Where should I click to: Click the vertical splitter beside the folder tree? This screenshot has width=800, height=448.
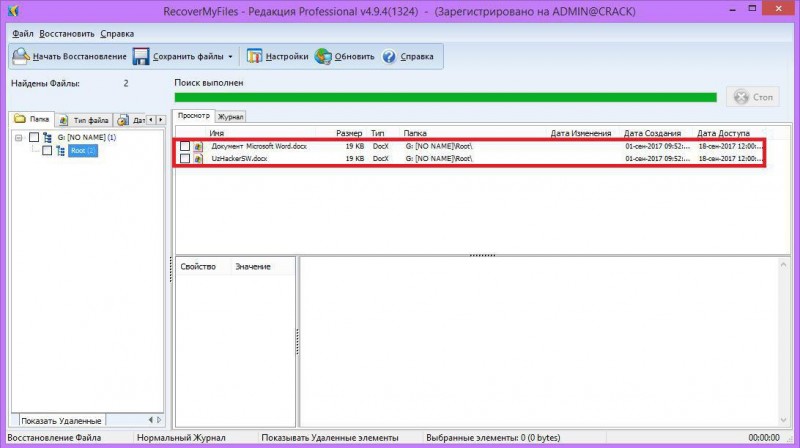coord(170,269)
